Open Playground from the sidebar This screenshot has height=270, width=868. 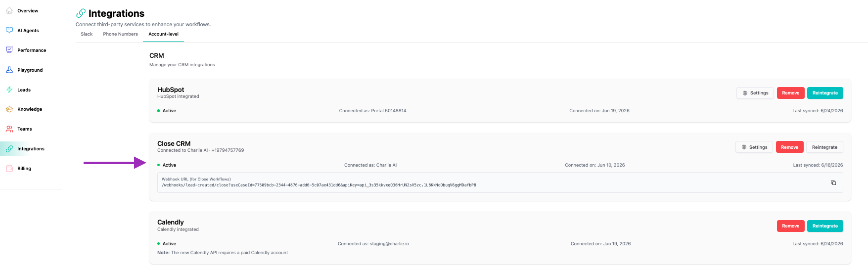tap(30, 70)
